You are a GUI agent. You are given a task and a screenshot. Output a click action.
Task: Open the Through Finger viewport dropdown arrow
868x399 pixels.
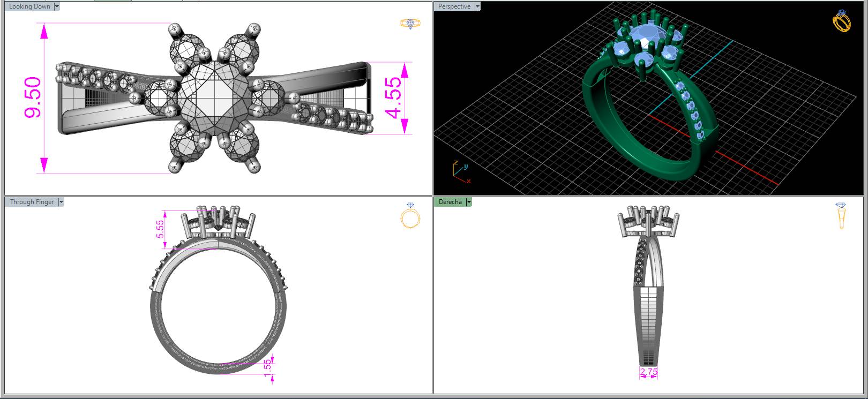(61, 202)
